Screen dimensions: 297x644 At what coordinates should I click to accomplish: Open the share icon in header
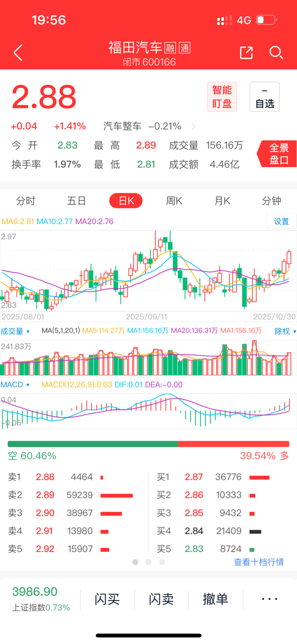tap(246, 53)
